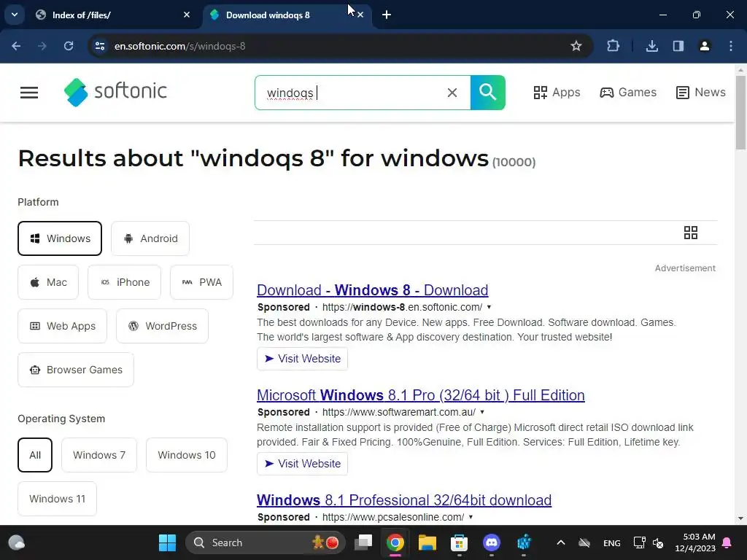This screenshot has height=560, width=747.
Task: Open the tab search chevron in Chrome
Action: [x=15, y=15]
